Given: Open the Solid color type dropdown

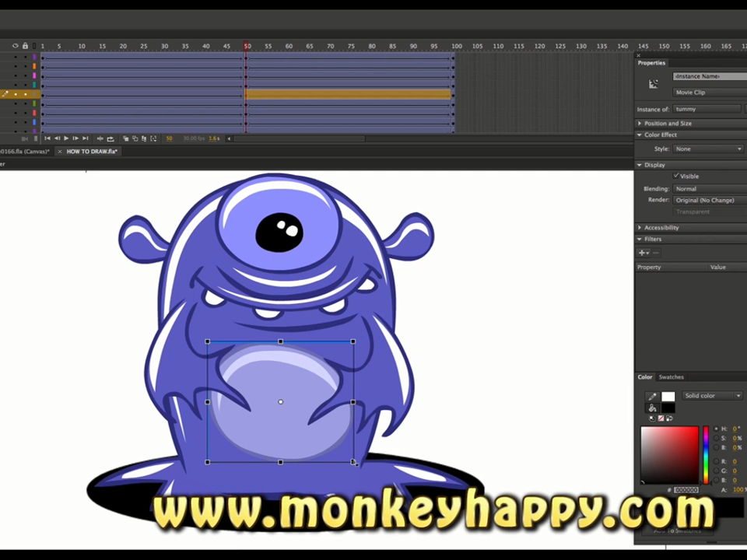Looking at the screenshot, I should click(713, 396).
